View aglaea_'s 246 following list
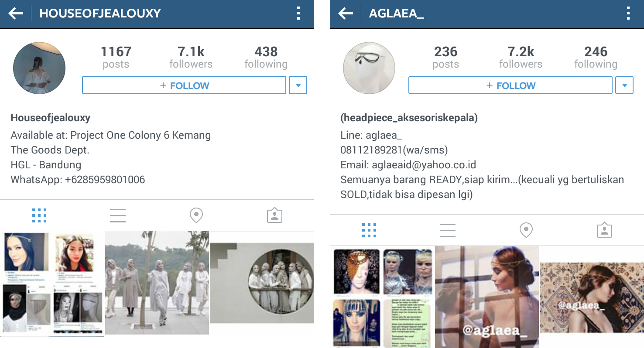This screenshot has width=644, height=348. 596,57
